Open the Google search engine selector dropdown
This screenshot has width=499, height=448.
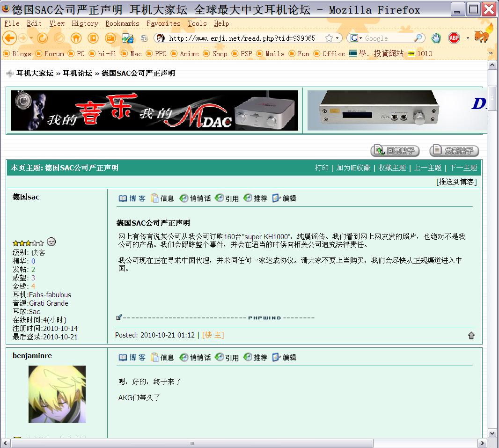356,38
